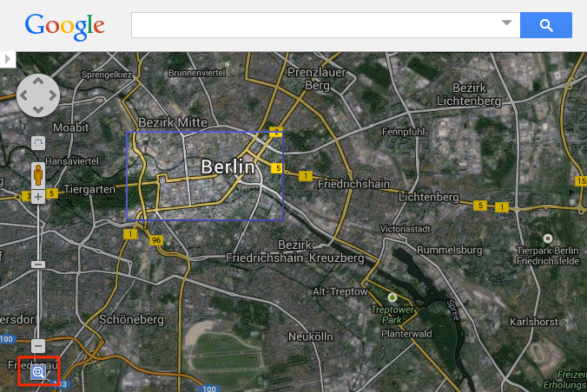
Task: Click the Tierpark Berlin marker icon
Action: pyautogui.click(x=547, y=238)
